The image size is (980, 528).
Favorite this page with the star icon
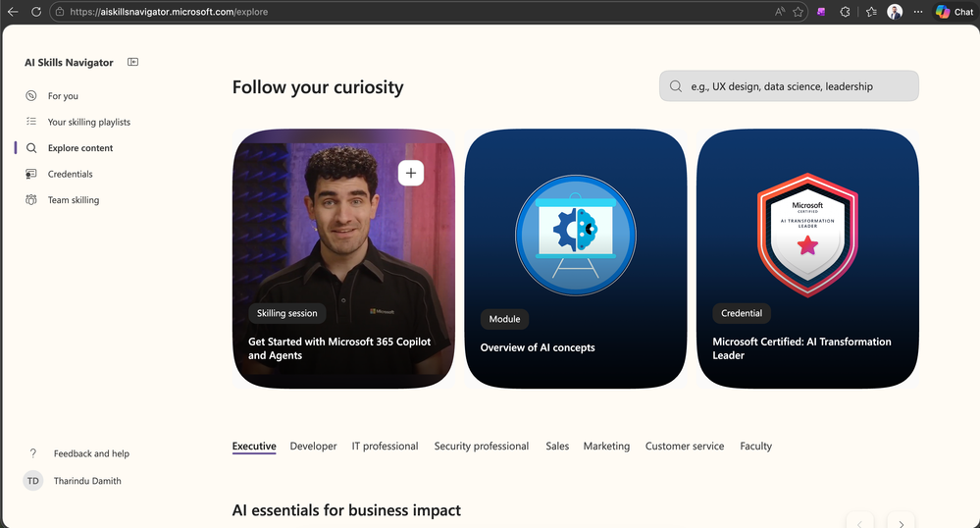click(799, 12)
